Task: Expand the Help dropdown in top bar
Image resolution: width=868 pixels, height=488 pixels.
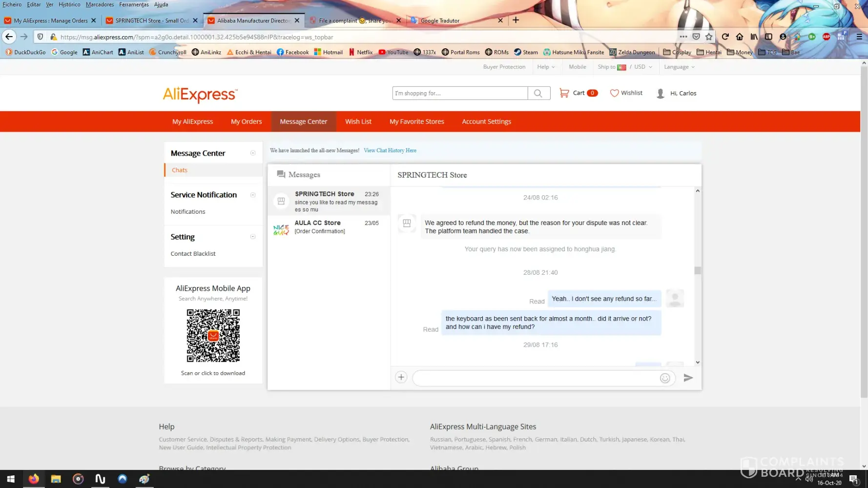Action: [x=546, y=67]
